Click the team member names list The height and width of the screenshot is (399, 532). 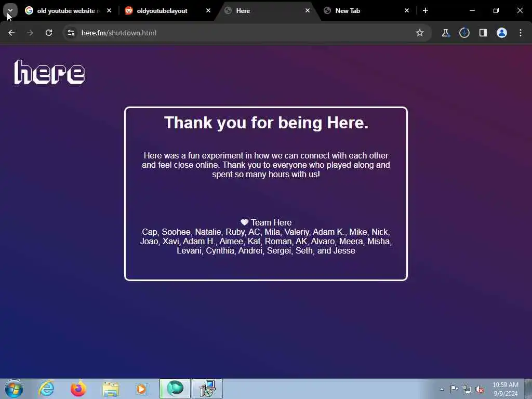[x=266, y=241]
